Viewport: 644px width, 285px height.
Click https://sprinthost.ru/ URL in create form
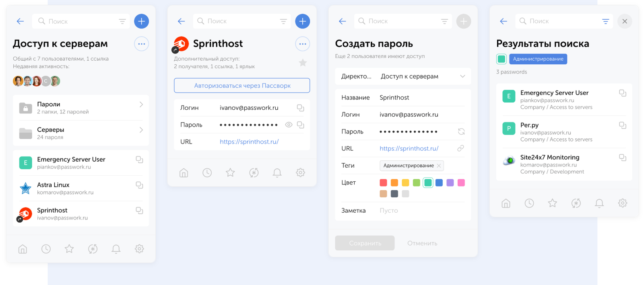409,148
